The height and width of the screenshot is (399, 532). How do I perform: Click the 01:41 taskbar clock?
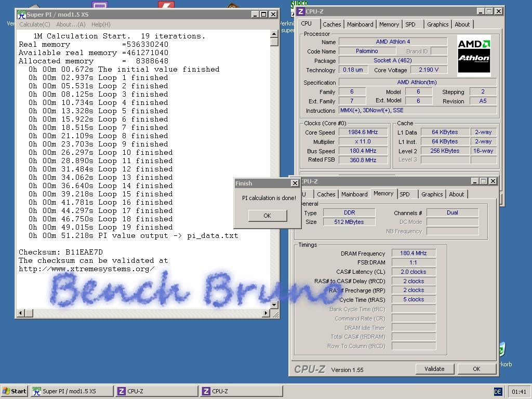(519, 392)
